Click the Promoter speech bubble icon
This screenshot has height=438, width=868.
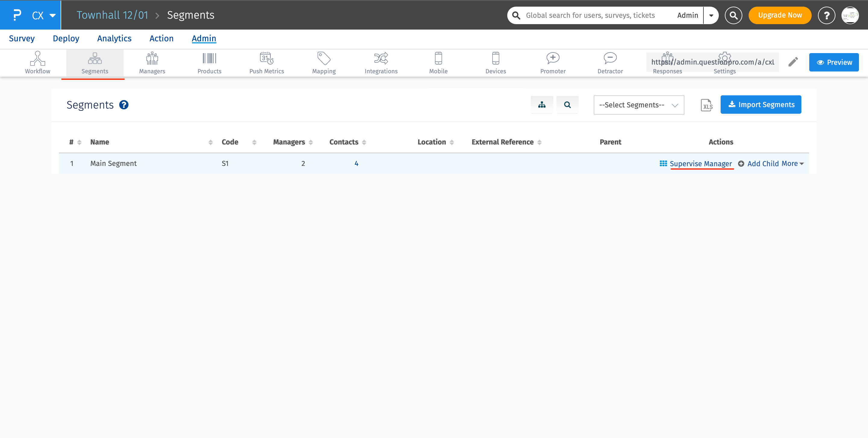coord(553,59)
